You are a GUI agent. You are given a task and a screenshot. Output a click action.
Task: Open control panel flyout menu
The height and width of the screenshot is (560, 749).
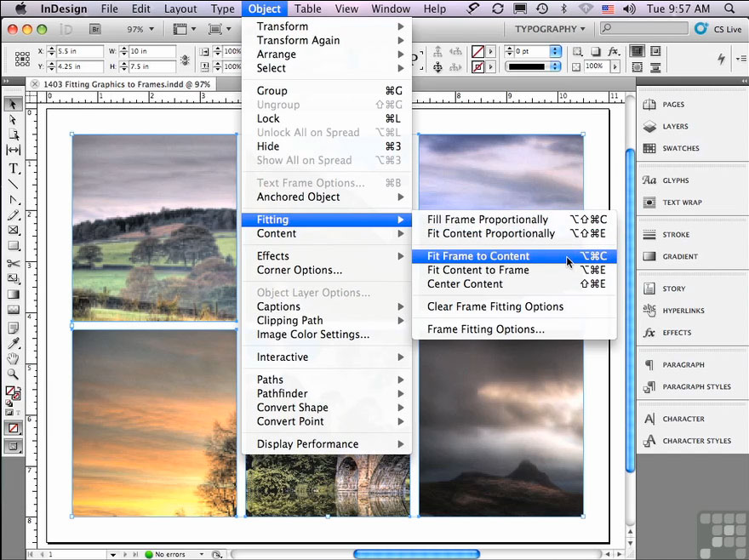point(740,58)
